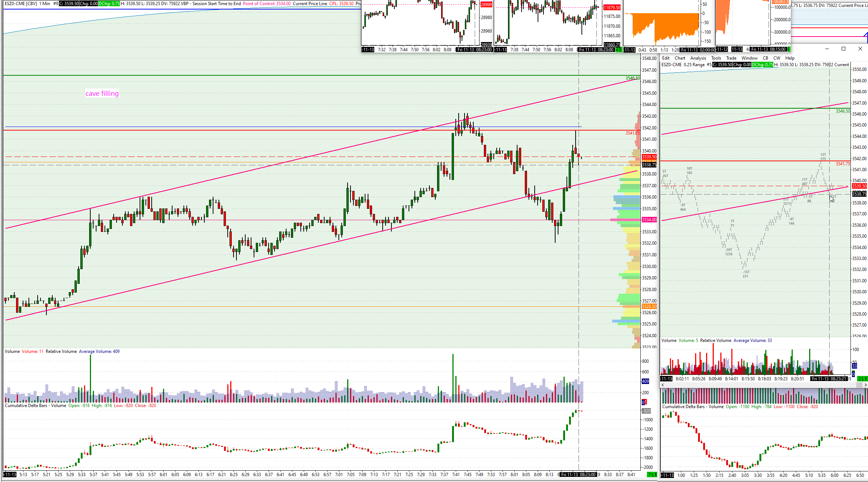Click the right scroll arrow under range chart

(x=865, y=385)
